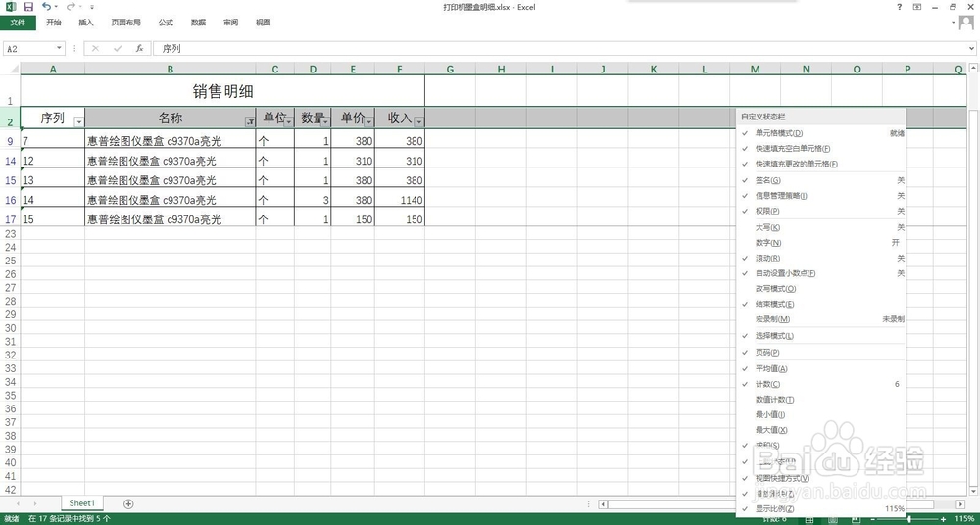
Task: Click the Redo arrow icon
Action: point(71,6)
